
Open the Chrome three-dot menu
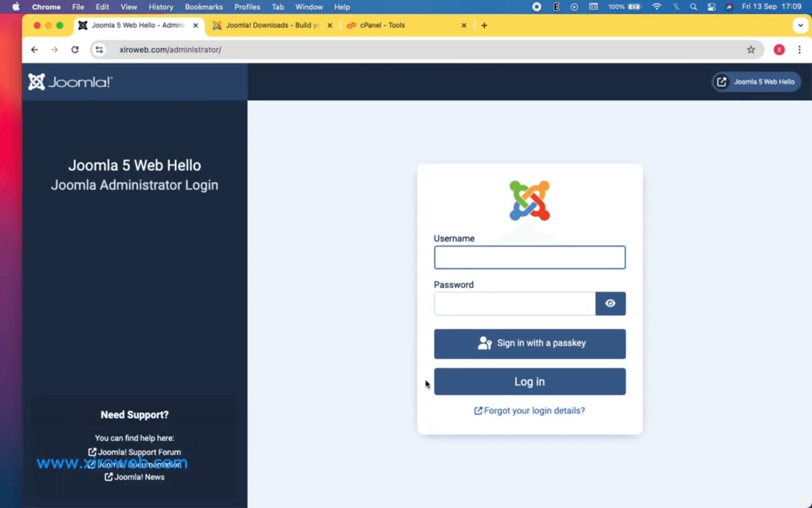point(799,49)
